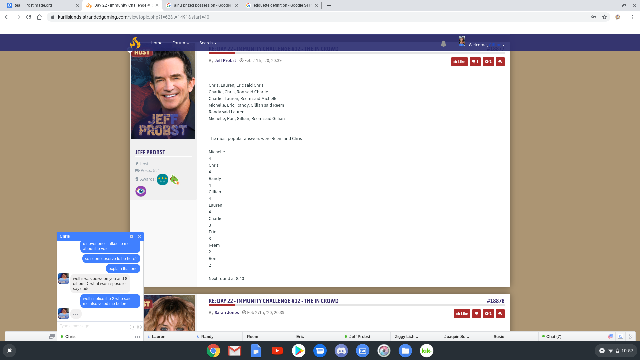Switch to the fourth browser tab
Image resolution: width=640 pixels, height=360 pixels.
[282, 5]
